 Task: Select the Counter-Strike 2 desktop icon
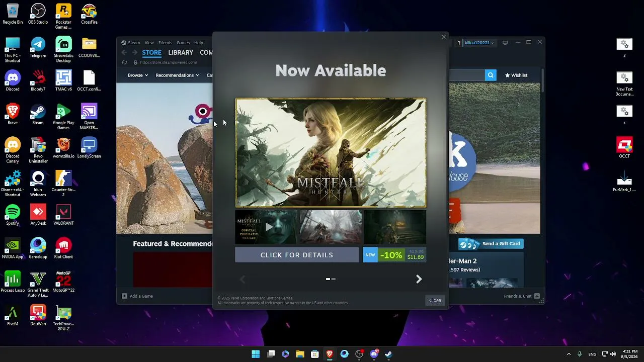63,184
